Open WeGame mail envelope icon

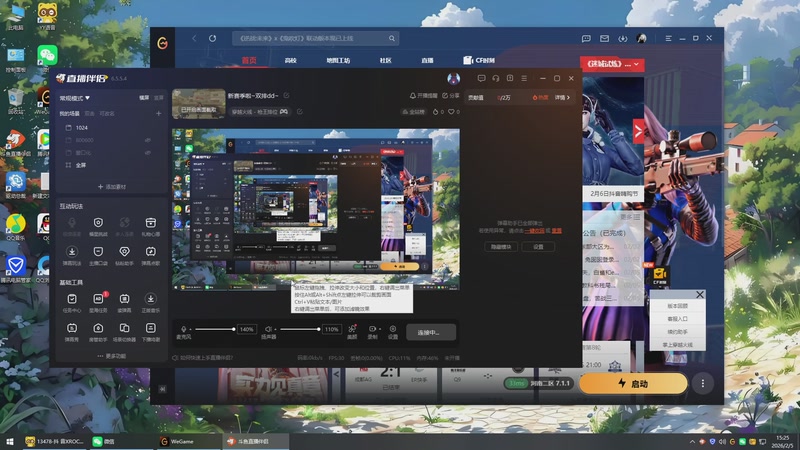(605, 38)
